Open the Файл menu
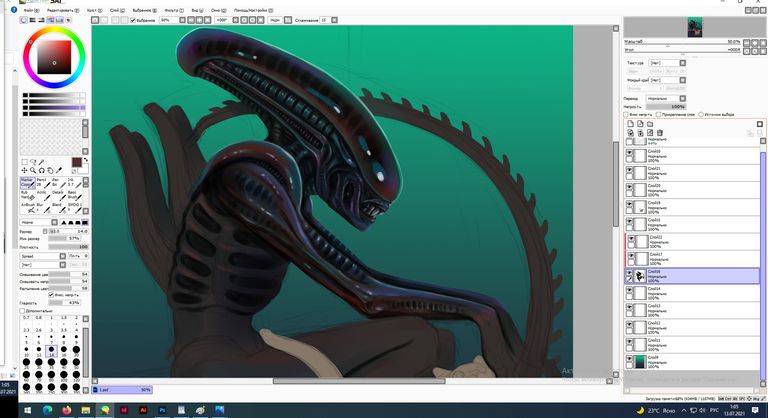The image size is (768, 418). (31, 10)
